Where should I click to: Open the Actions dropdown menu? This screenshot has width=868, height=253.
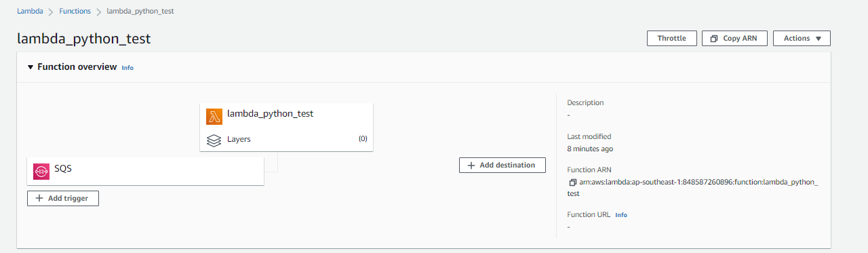(x=802, y=39)
